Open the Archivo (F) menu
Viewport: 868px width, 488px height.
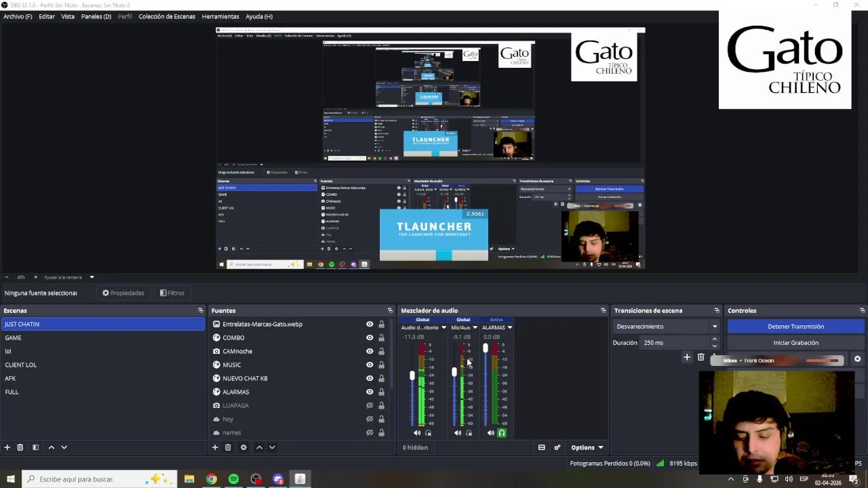18,16
